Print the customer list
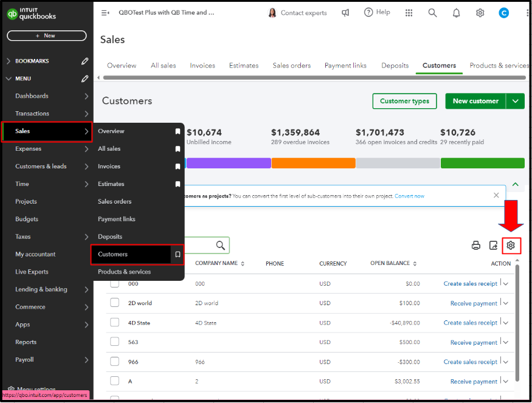 475,245
